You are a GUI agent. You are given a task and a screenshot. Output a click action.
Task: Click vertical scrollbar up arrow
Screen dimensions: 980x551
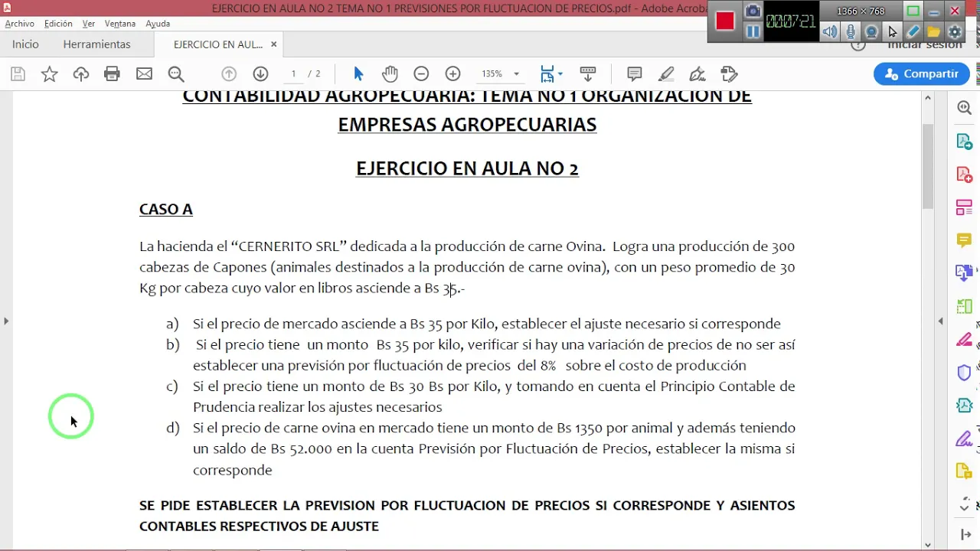pyautogui.click(x=928, y=98)
